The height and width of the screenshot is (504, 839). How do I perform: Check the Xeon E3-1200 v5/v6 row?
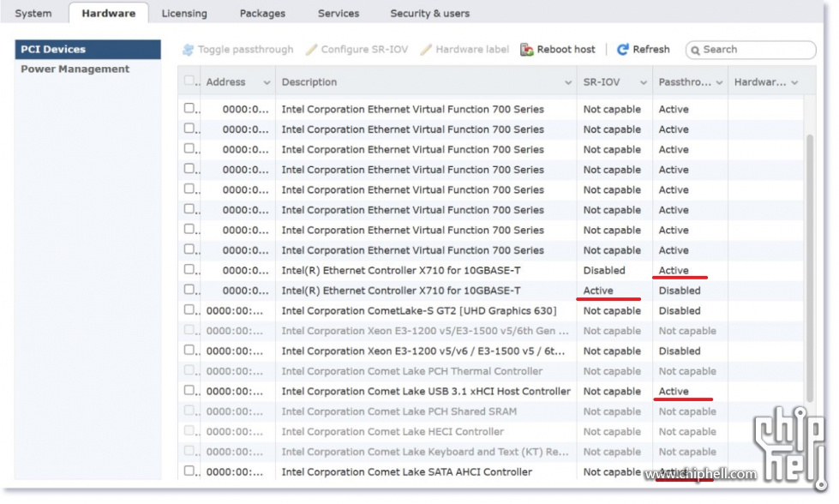click(x=189, y=350)
